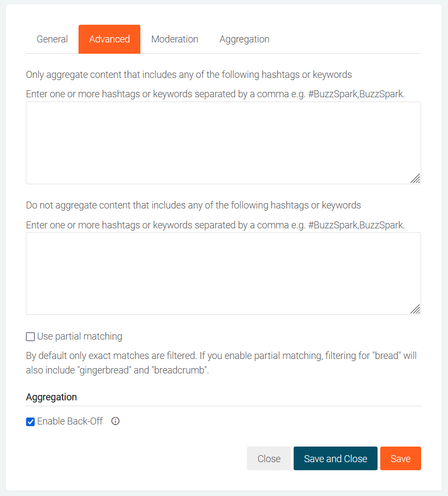Open the Moderation tab
Viewport: 448px width, 496px height.
[175, 39]
